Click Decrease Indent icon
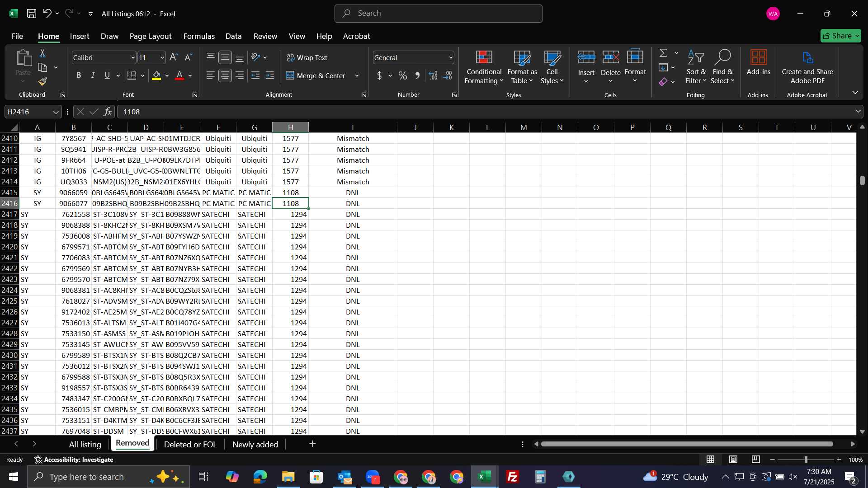The image size is (868, 488). tap(255, 75)
